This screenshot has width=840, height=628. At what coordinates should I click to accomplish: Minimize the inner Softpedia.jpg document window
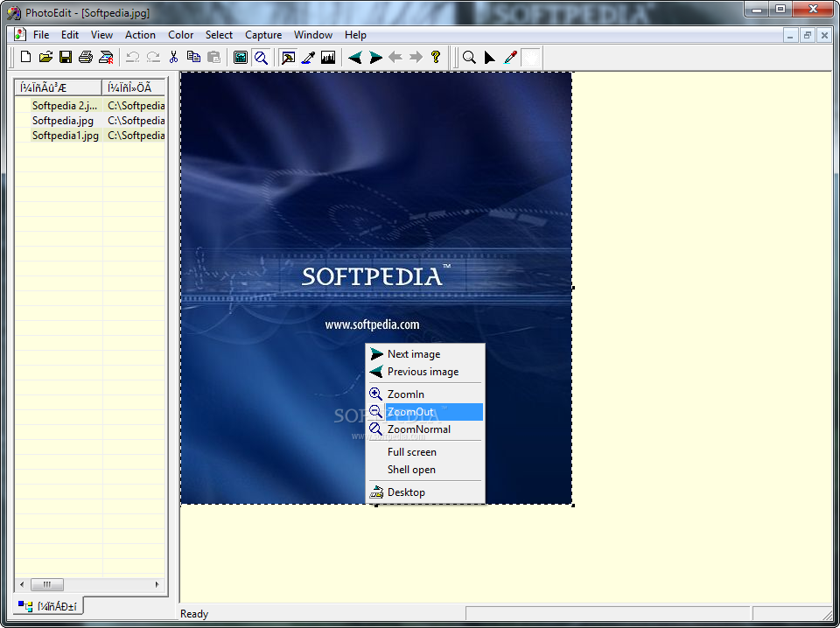coord(789,35)
